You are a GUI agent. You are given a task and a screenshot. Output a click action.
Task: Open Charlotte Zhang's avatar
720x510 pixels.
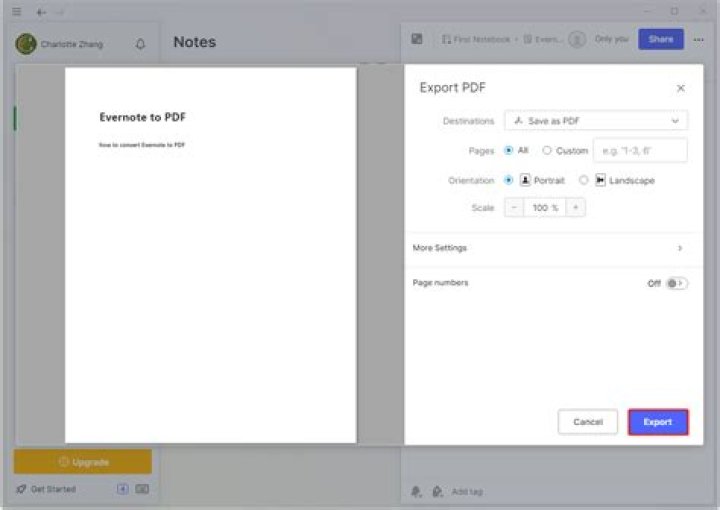[x=26, y=44]
